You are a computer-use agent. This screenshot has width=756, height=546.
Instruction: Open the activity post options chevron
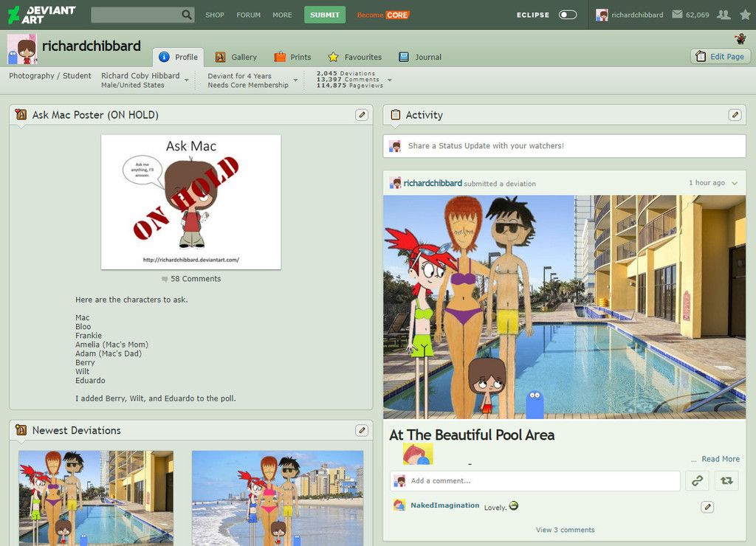click(735, 183)
